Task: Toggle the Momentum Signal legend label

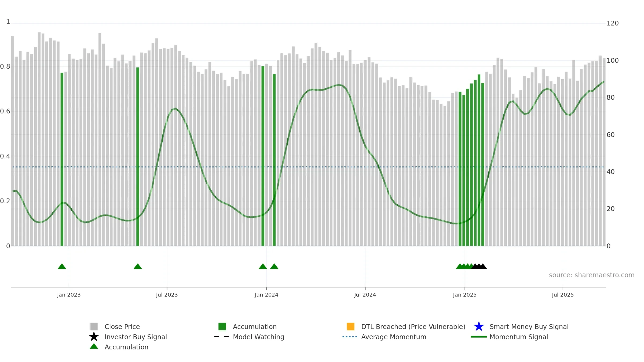Action: (519, 337)
